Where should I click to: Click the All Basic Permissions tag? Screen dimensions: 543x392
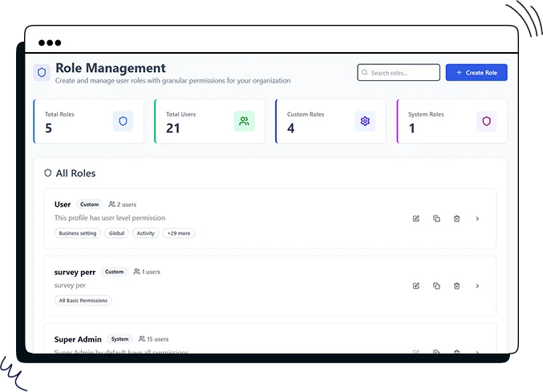click(83, 301)
